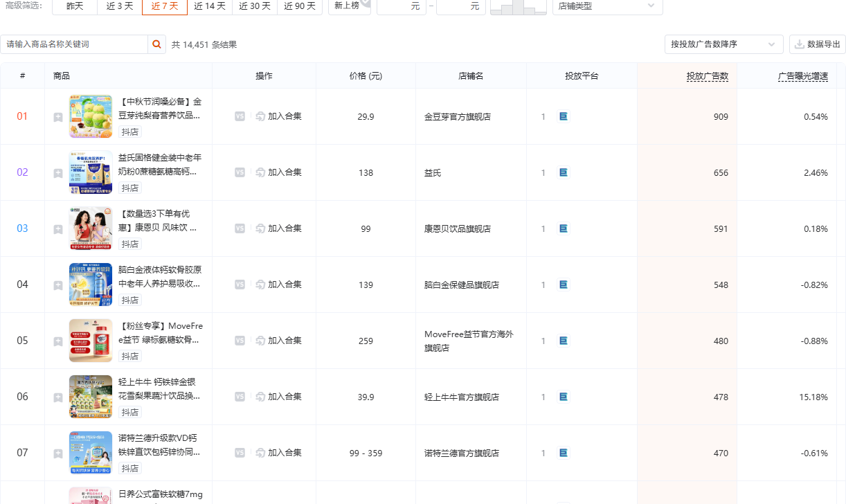846x504 pixels.
Task: Select the 近 30 天 time range tab
Action: click(x=255, y=6)
